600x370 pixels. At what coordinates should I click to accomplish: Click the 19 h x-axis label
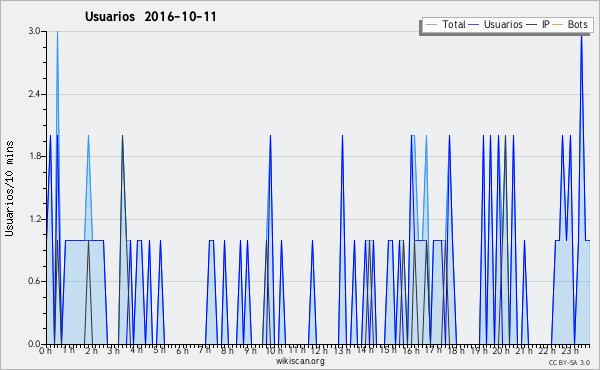click(478, 351)
